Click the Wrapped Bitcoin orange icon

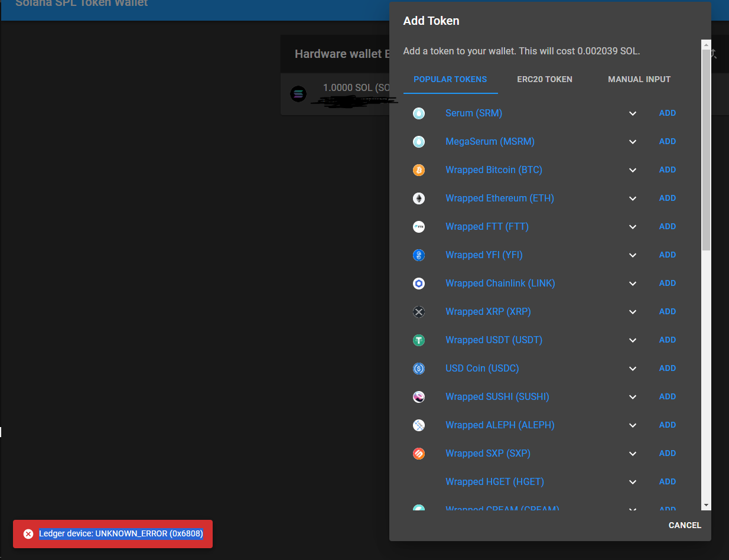(x=419, y=170)
